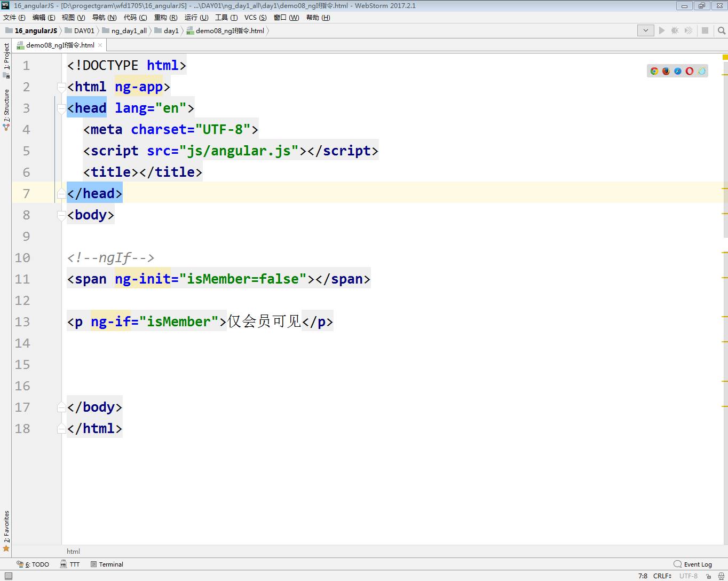This screenshot has height=581, width=728.
Task: Click the read-only lock icon
Action: tap(708, 576)
